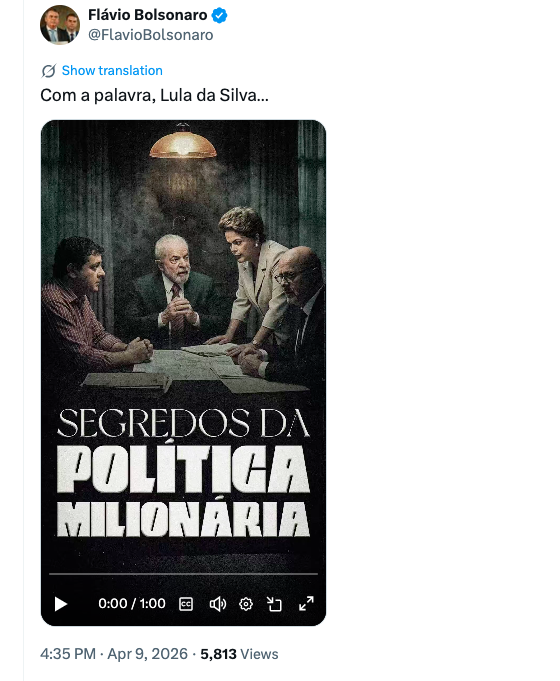Click the blue verified badge

click(219, 16)
